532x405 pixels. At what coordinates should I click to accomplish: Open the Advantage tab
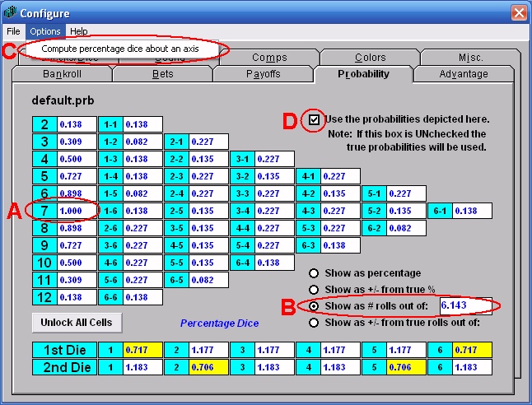click(464, 74)
